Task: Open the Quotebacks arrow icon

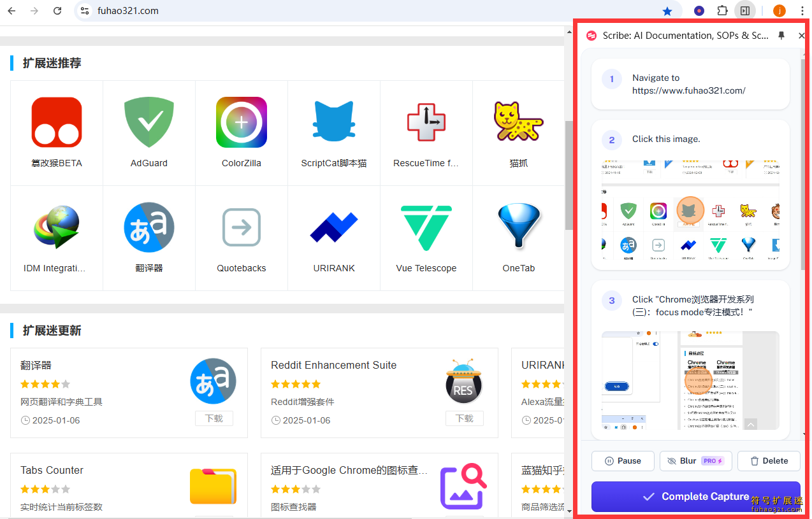Action: click(x=242, y=227)
